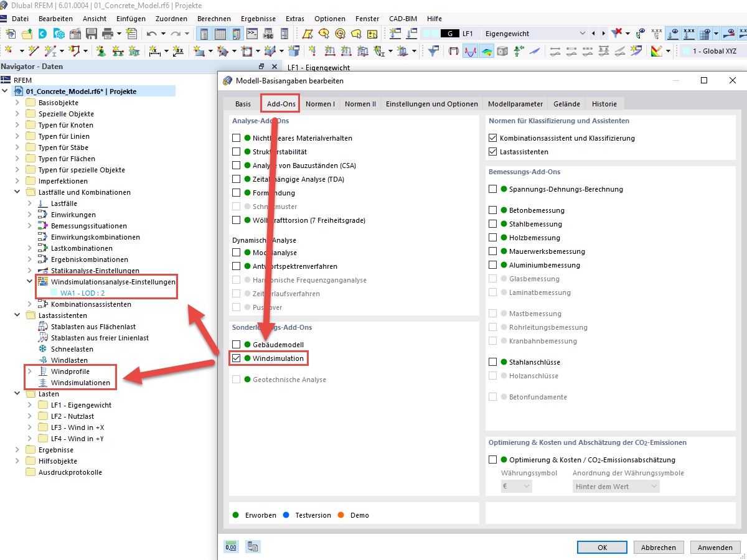Open the Berechnen menu
747x560 pixels.
click(x=214, y=19)
